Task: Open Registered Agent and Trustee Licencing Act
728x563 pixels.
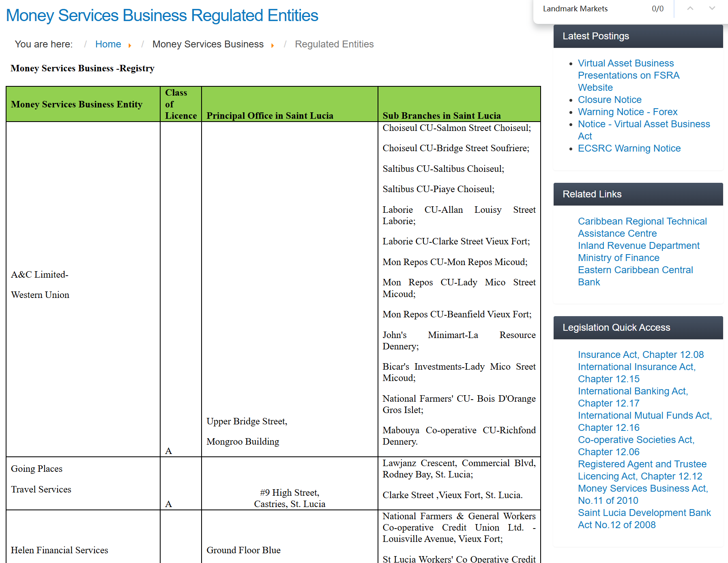Action: [x=642, y=470]
